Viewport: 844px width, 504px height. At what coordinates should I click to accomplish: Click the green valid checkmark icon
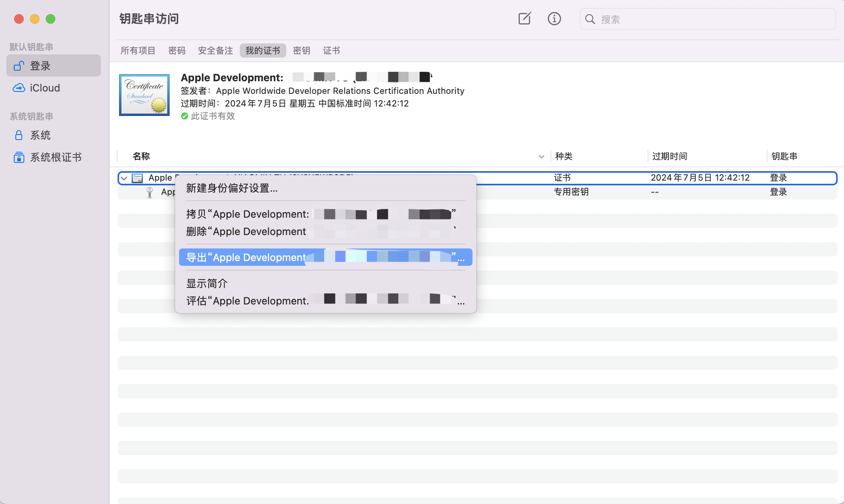(x=184, y=116)
